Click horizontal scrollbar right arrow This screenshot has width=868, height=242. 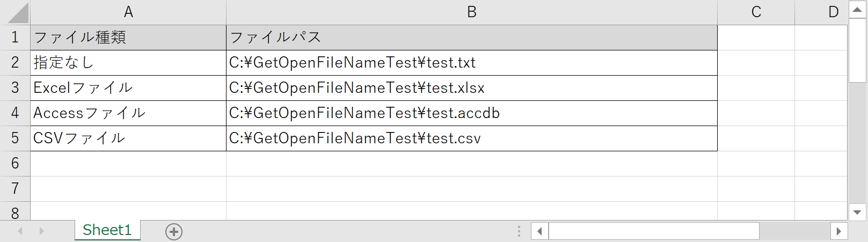tap(838, 232)
